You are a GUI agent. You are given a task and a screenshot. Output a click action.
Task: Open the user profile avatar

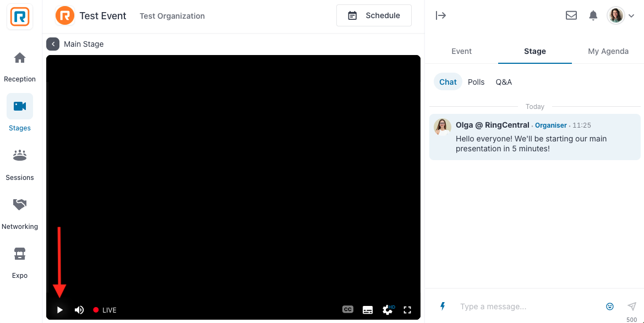[x=616, y=16]
